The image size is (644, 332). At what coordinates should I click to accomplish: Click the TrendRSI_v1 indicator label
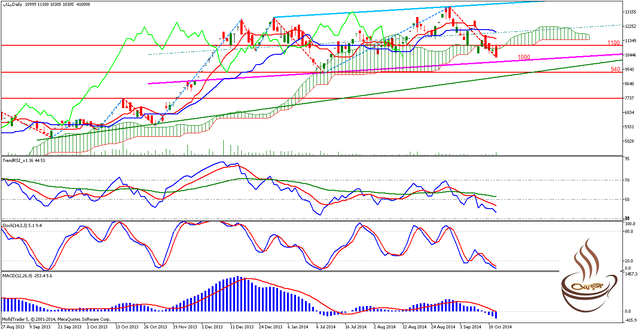pyautogui.click(x=16, y=160)
